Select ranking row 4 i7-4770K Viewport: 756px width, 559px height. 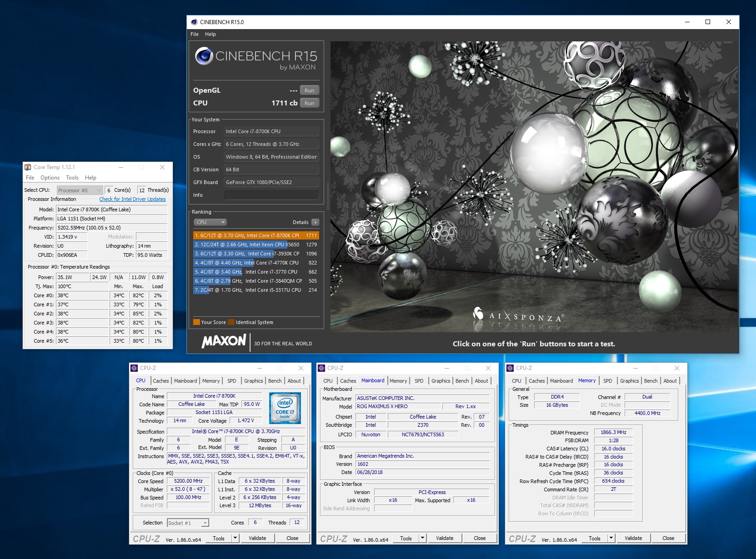[256, 263]
